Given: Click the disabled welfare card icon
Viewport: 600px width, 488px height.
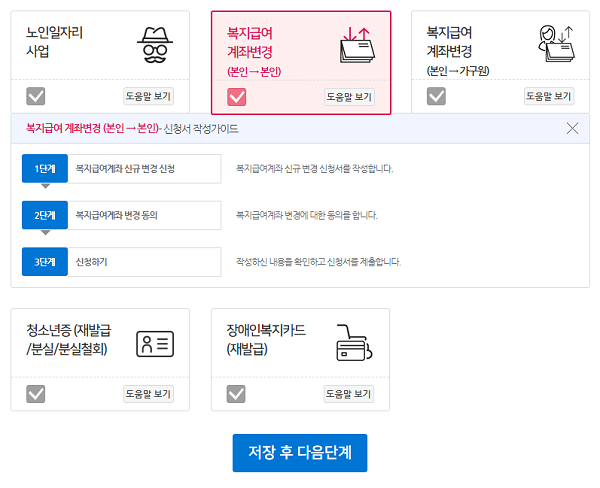Looking at the screenshot, I should coord(354,343).
